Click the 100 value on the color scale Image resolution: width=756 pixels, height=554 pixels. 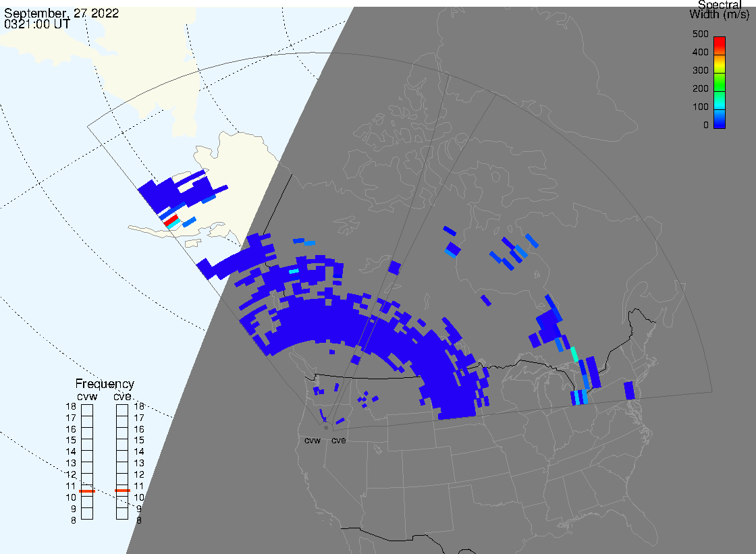(x=700, y=107)
